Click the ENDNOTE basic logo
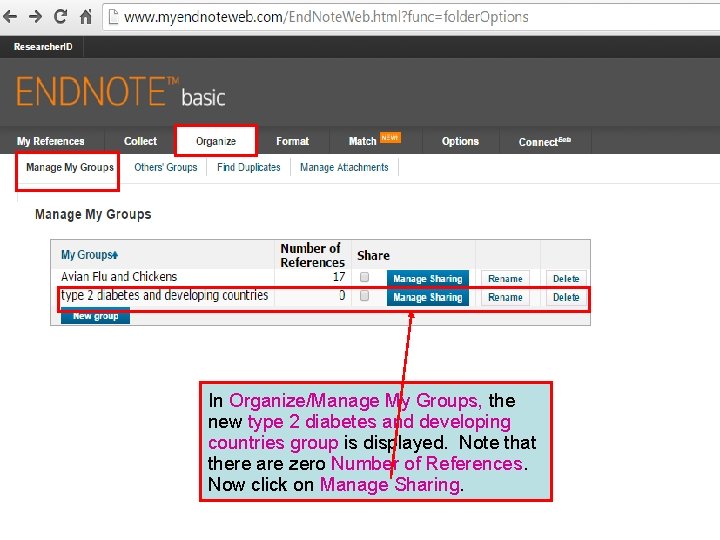This screenshot has width=720, height=540. pyautogui.click(x=121, y=91)
